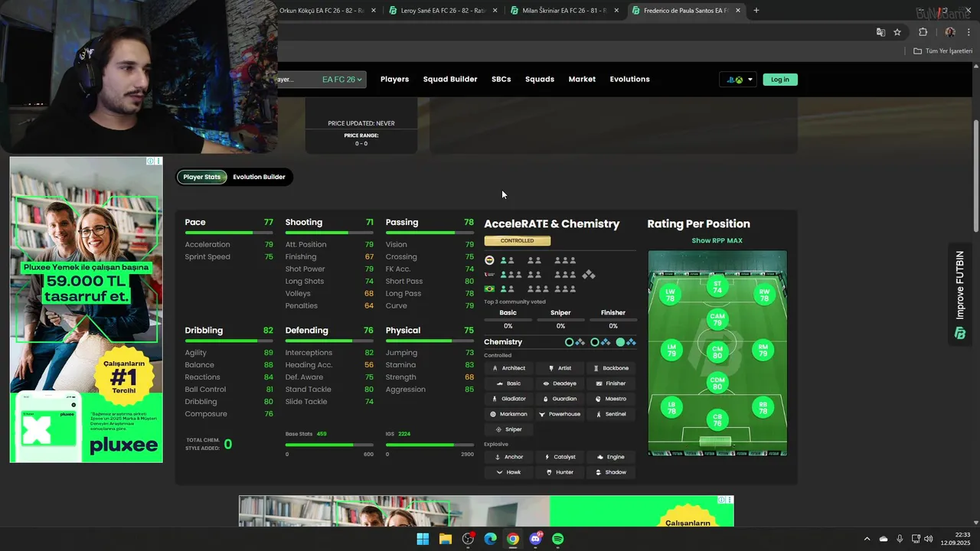Select the Backbone chemistry style
The width and height of the screenshot is (980, 551).
tap(611, 368)
